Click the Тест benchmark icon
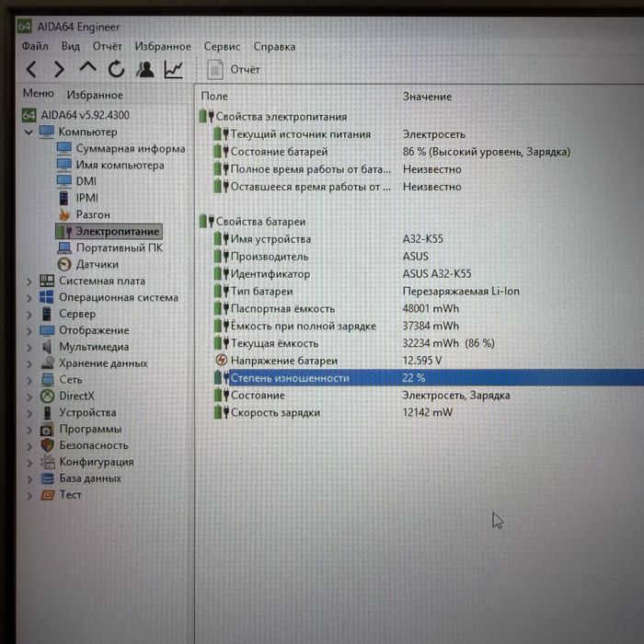 coord(48,495)
